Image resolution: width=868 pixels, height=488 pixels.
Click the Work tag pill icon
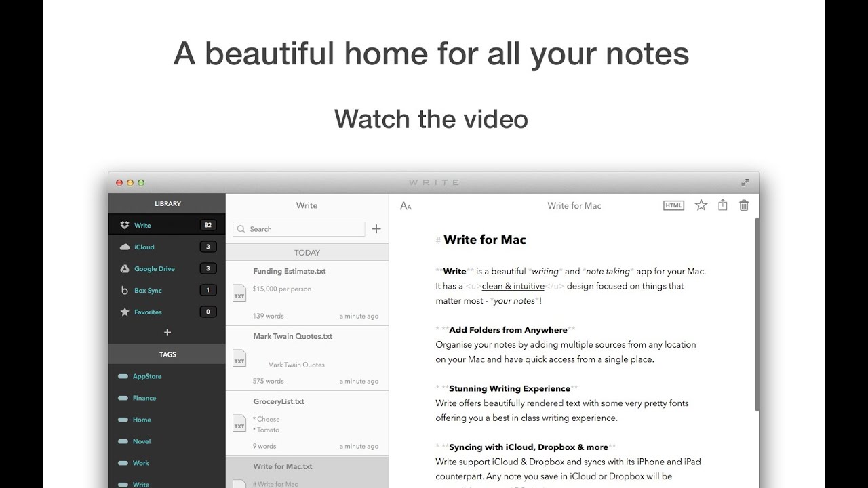click(x=123, y=463)
